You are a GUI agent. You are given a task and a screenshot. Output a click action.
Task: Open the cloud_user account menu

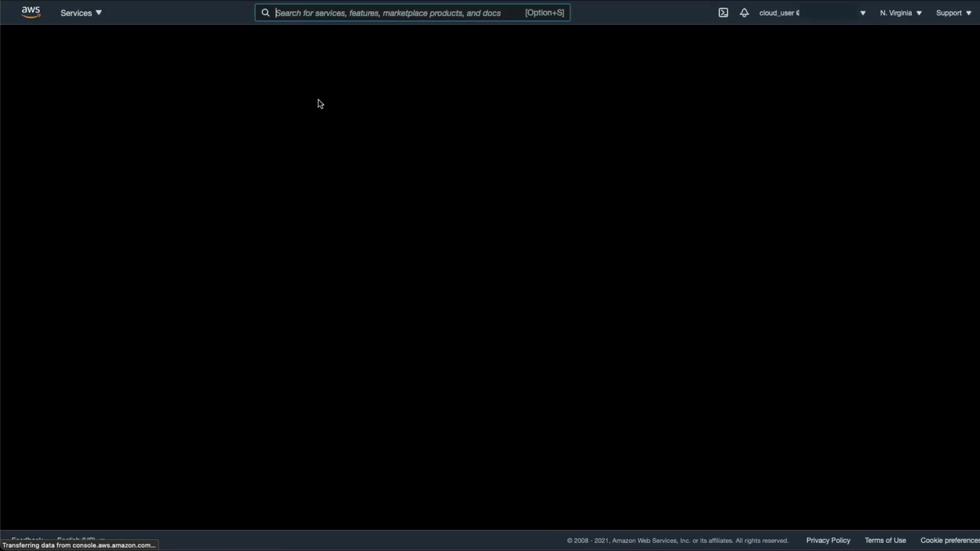tap(779, 13)
